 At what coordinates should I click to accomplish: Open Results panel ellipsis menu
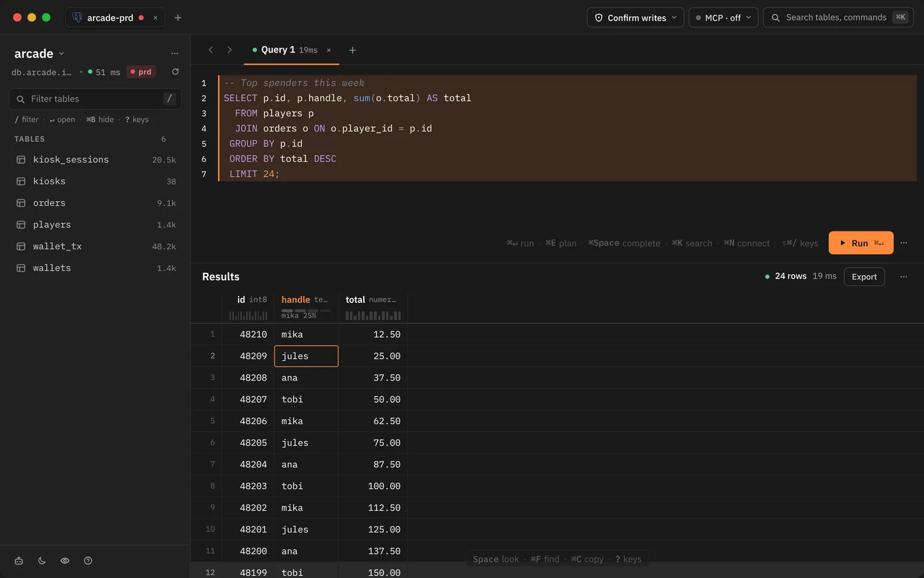[904, 277]
